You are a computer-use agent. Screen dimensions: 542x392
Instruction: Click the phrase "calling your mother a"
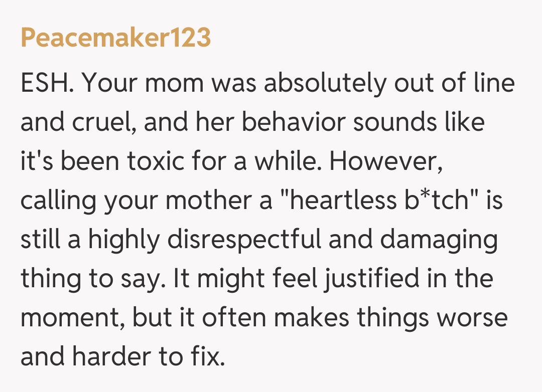(x=146, y=201)
